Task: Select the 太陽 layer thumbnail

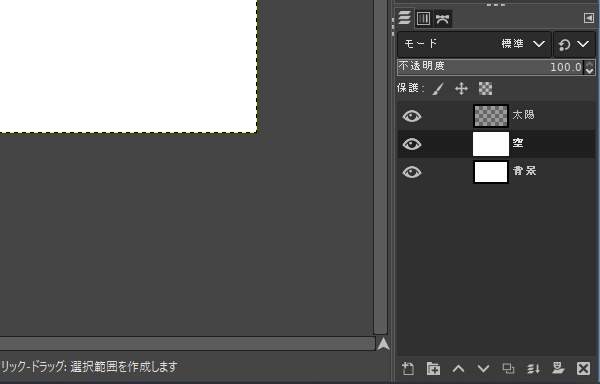Action: click(x=491, y=116)
